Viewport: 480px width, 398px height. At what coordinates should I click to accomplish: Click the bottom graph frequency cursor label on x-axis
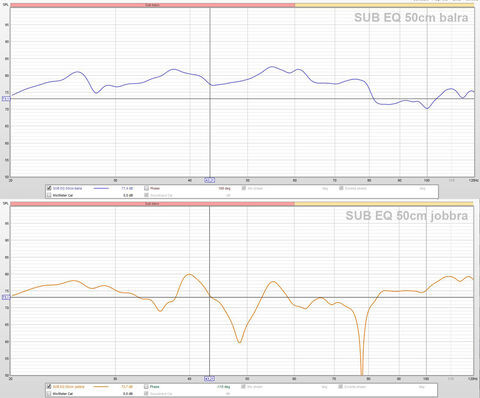click(x=209, y=379)
